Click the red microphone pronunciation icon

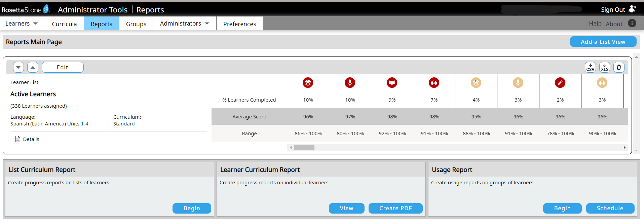pyautogui.click(x=350, y=83)
